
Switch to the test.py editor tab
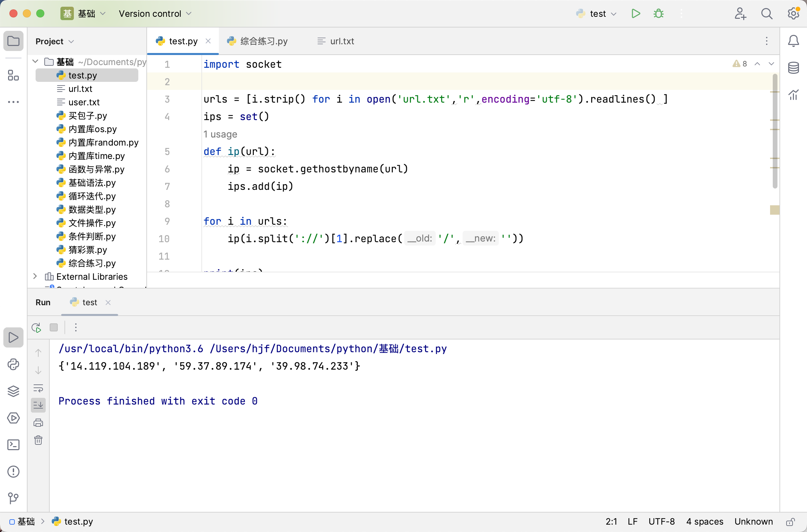[x=183, y=41]
